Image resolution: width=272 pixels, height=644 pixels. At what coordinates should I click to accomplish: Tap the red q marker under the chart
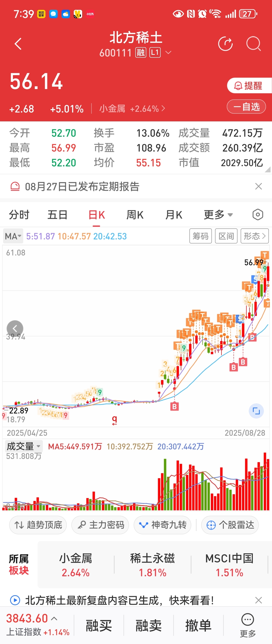click(x=114, y=420)
